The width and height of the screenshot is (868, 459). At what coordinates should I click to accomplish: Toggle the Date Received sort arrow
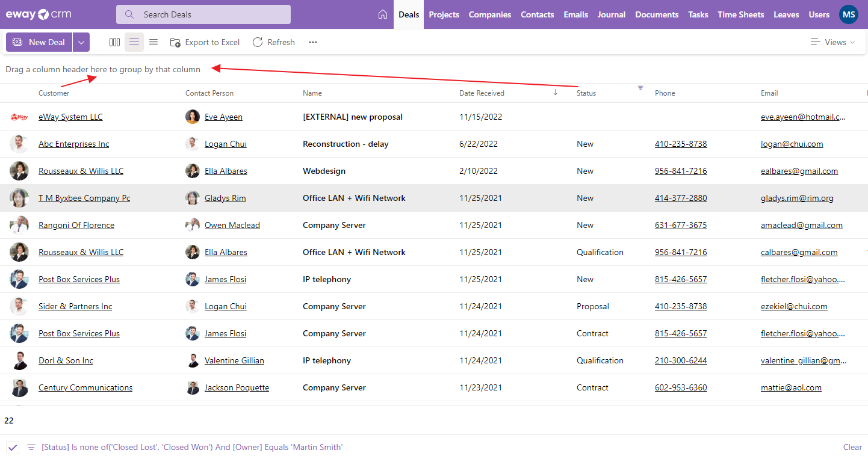(555, 93)
